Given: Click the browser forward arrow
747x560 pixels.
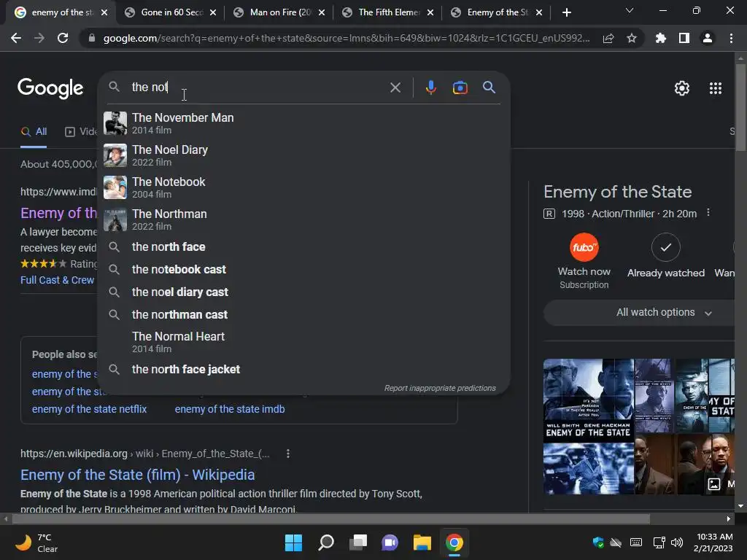Looking at the screenshot, I should pos(39,38).
